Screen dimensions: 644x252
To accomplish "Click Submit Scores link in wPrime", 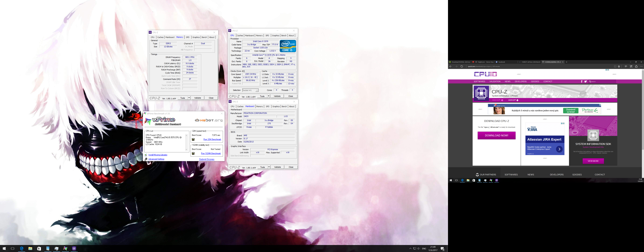I will click(x=206, y=159).
